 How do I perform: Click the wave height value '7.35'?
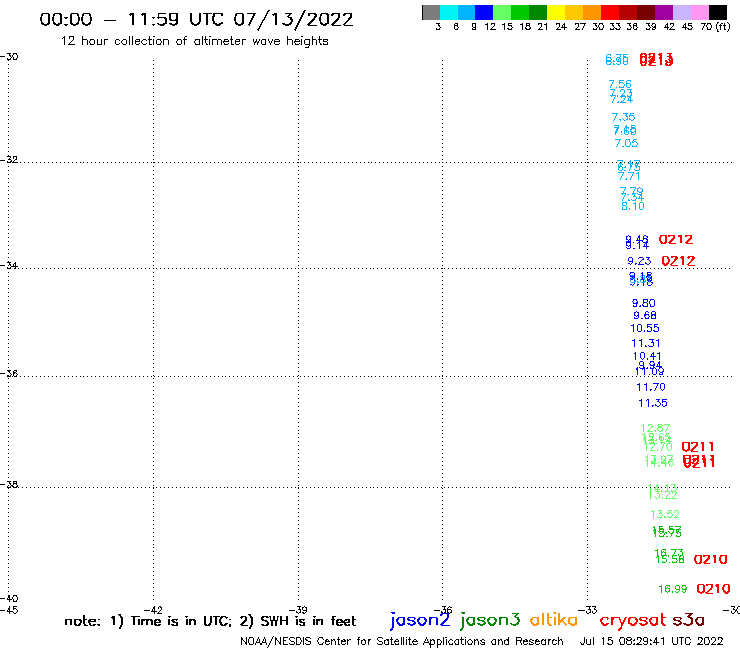pos(623,117)
